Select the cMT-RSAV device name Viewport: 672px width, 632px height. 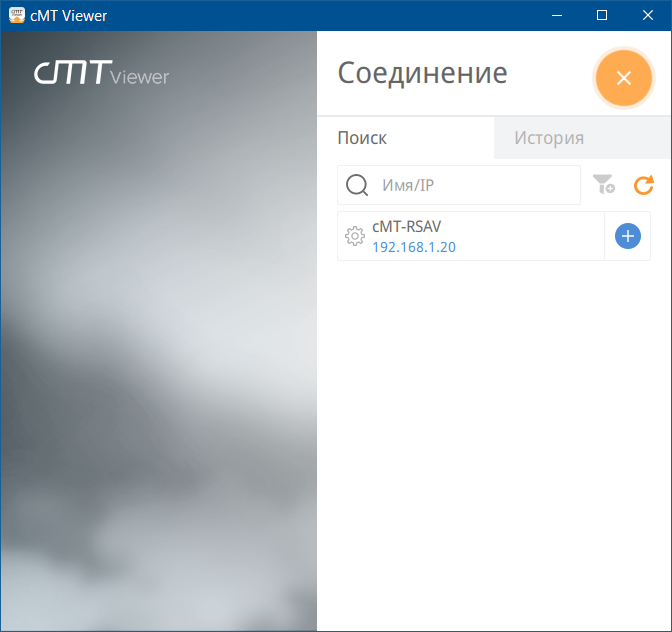pos(406,226)
